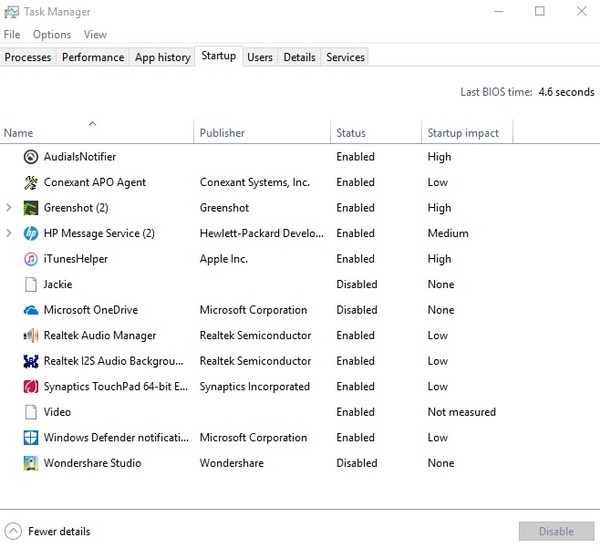Sort by the Startup impact column header
Viewport: 600px width, 548px height.
pyautogui.click(x=467, y=132)
